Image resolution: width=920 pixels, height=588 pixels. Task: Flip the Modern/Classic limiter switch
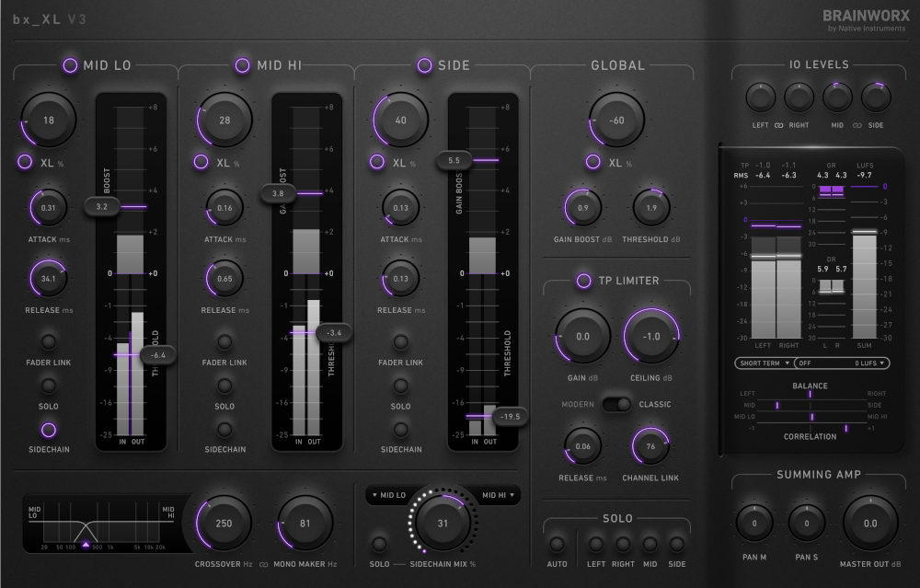pos(615,404)
